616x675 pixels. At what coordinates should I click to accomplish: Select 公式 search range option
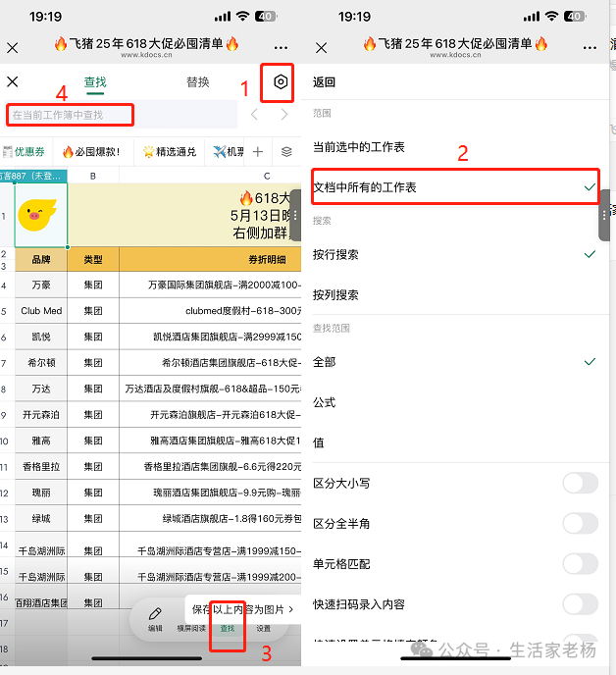pyautogui.click(x=455, y=402)
